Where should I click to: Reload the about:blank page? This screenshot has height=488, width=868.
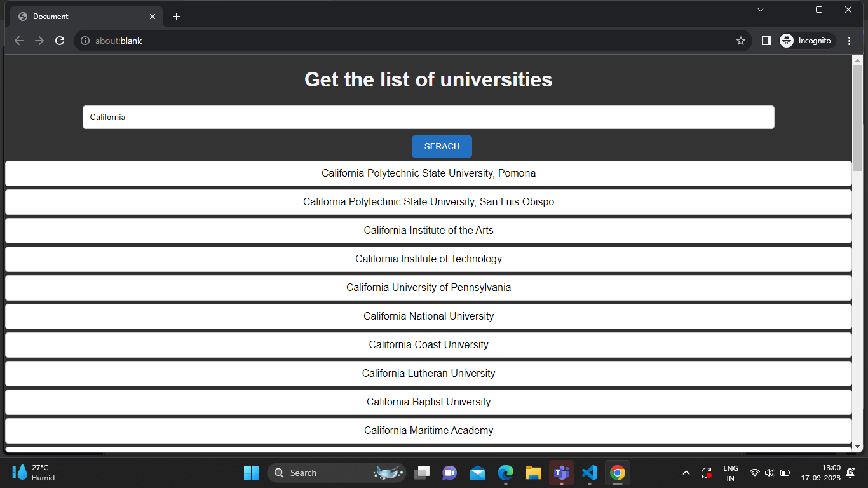click(59, 40)
